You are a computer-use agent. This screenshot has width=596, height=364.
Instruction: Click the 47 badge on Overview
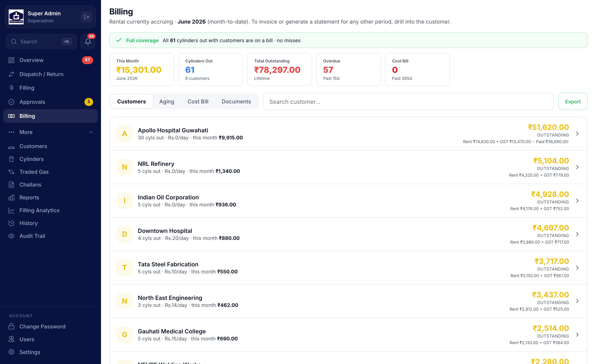pos(87,60)
